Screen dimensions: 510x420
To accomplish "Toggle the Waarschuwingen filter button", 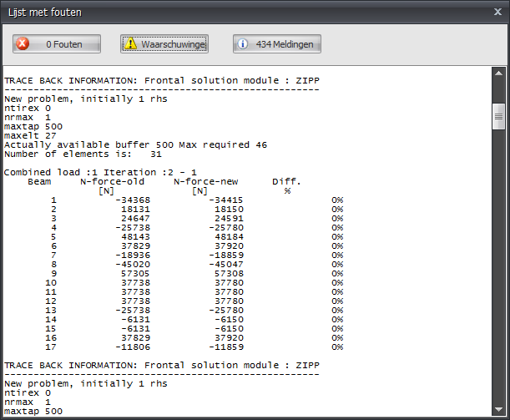I will (164, 44).
